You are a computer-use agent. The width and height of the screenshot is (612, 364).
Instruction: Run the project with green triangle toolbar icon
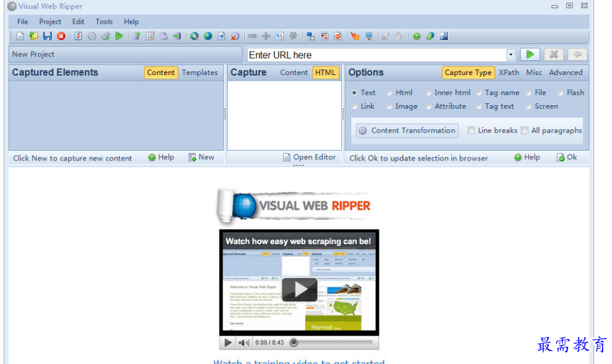click(x=119, y=36)
